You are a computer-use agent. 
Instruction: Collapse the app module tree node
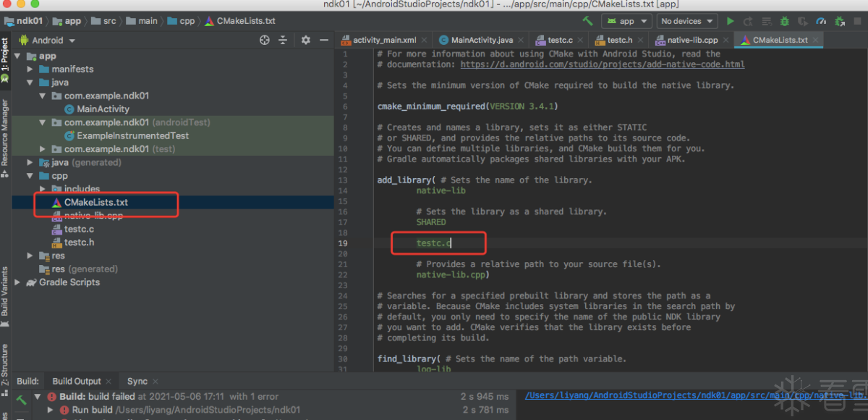click(x=17, y=56)
